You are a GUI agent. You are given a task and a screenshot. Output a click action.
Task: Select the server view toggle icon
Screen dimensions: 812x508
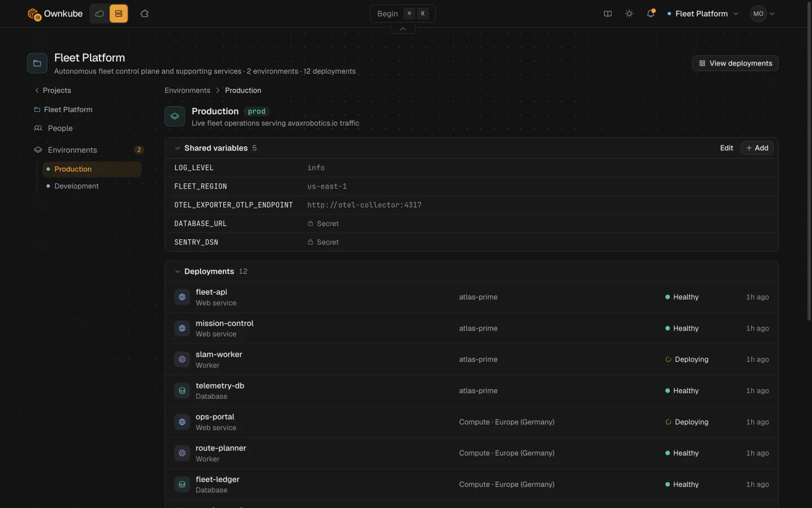click(x=119, y=14)
